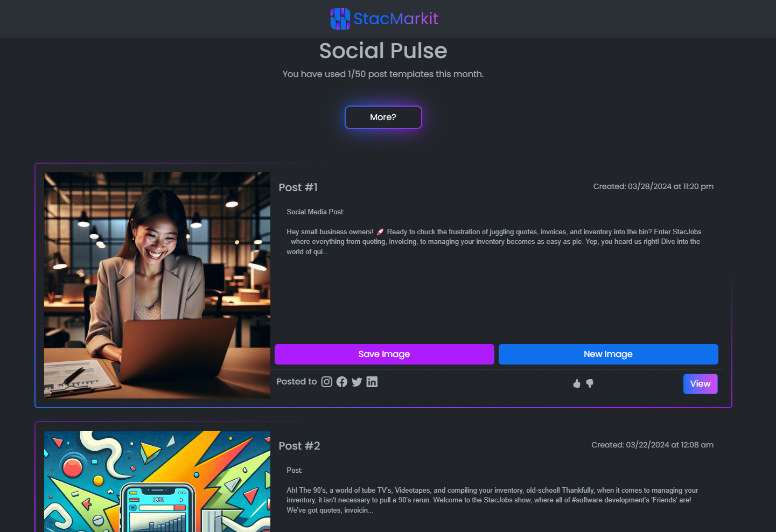This screenshot has height=532, width=776.
Task: Save Image for Post #1
Action: click(x=384, y=354)
